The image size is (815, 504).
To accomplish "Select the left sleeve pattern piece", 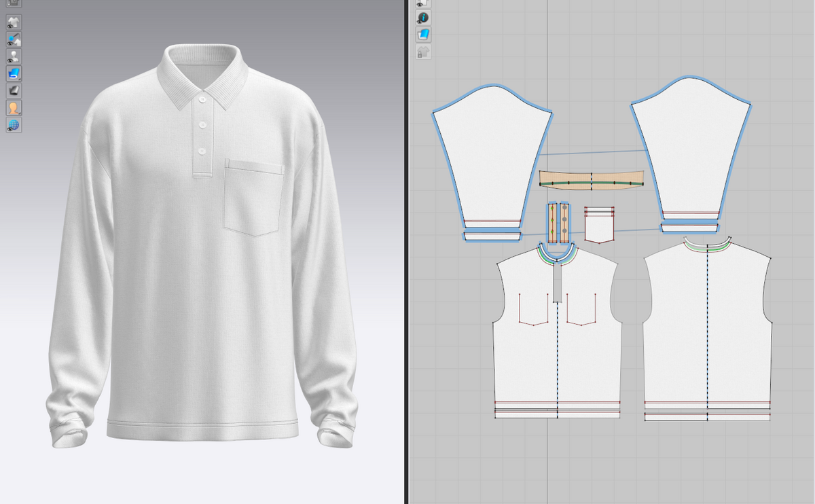I will (494, 156).
